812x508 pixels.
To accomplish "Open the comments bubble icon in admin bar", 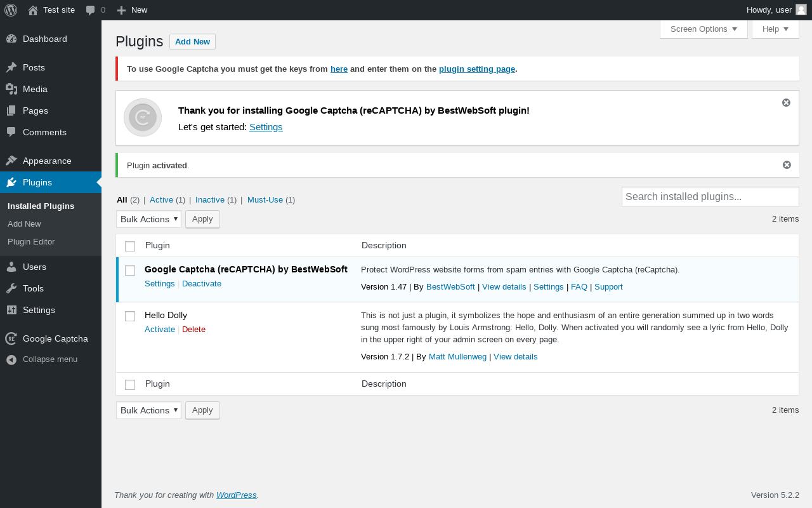I will click(x=91, y=10).
